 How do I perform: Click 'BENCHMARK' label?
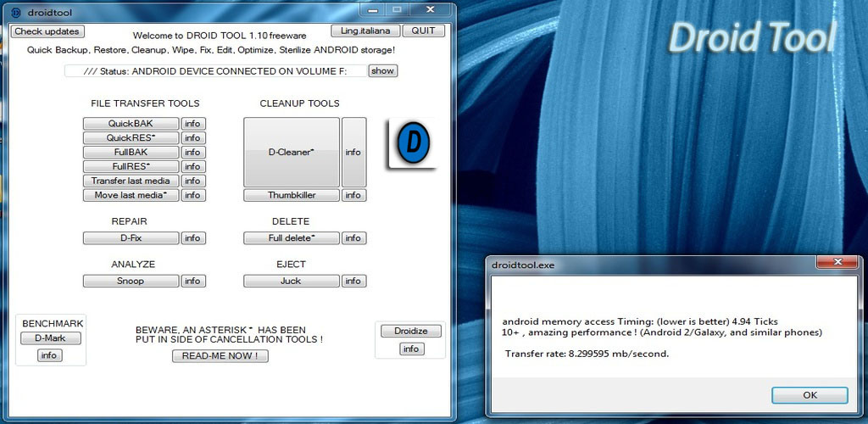click(x=53, y=323)
